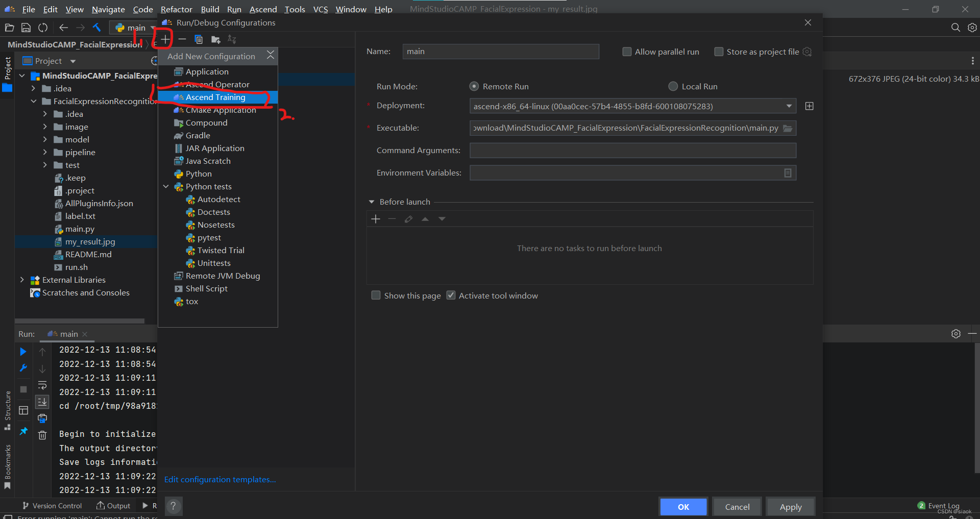Click the folder browse icon next to Executable field
This screenshot has width=980, height=519.
tap(789, 128)
